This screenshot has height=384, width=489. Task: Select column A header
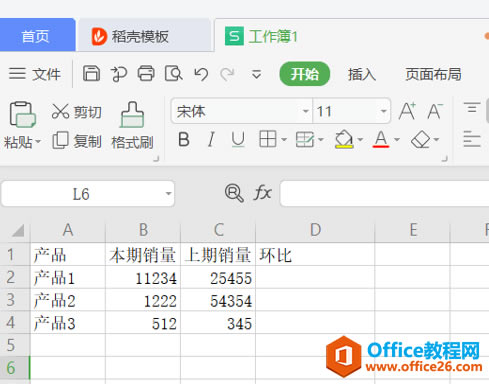(x=68, y=230)
